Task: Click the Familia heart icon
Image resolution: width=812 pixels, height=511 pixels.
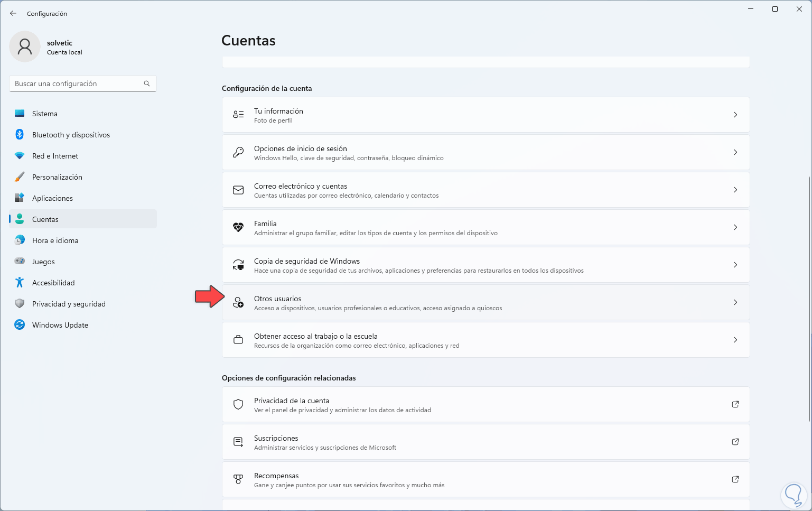Action: pyautogui.click(x=238, y=227)
